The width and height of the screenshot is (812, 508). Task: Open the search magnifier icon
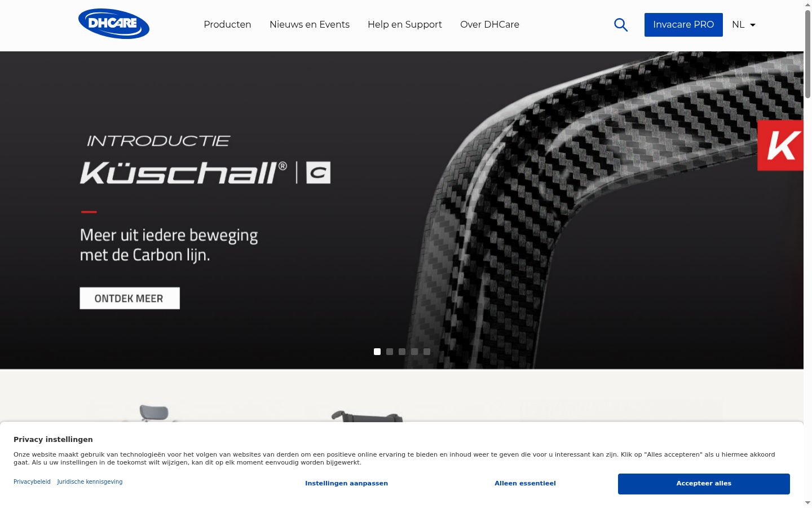pos(621,25)
